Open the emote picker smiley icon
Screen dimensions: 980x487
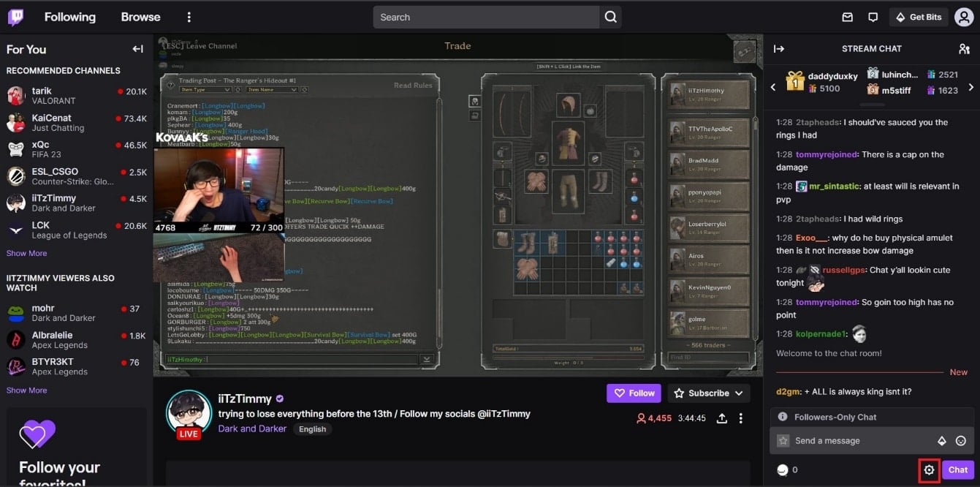tap(961, 440)
